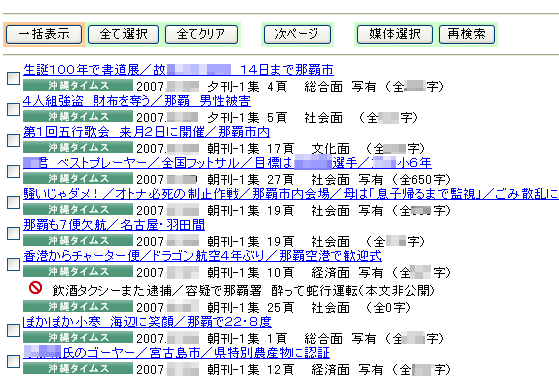Click 沖縄タイムス badge under ぽかぽか小寒 article
Viewport: 559px width, 377px height.
(x=78, y=337)
